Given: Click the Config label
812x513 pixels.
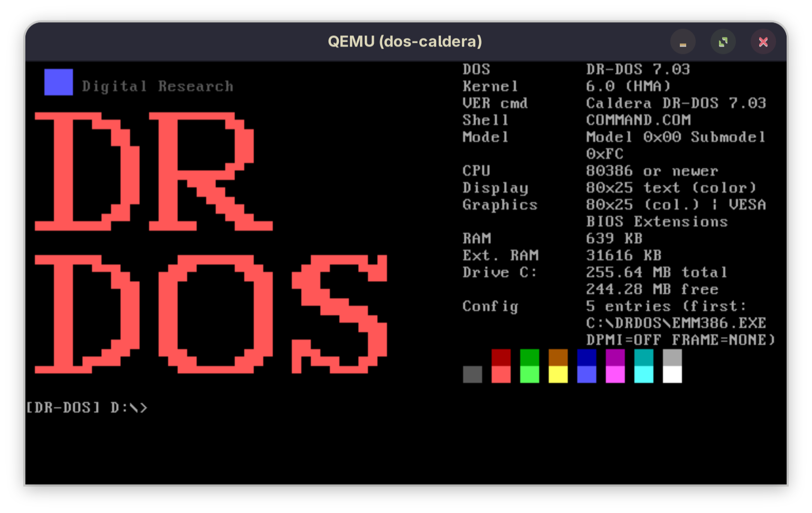Looking at the screenshot, I should (x=490, y=307).
